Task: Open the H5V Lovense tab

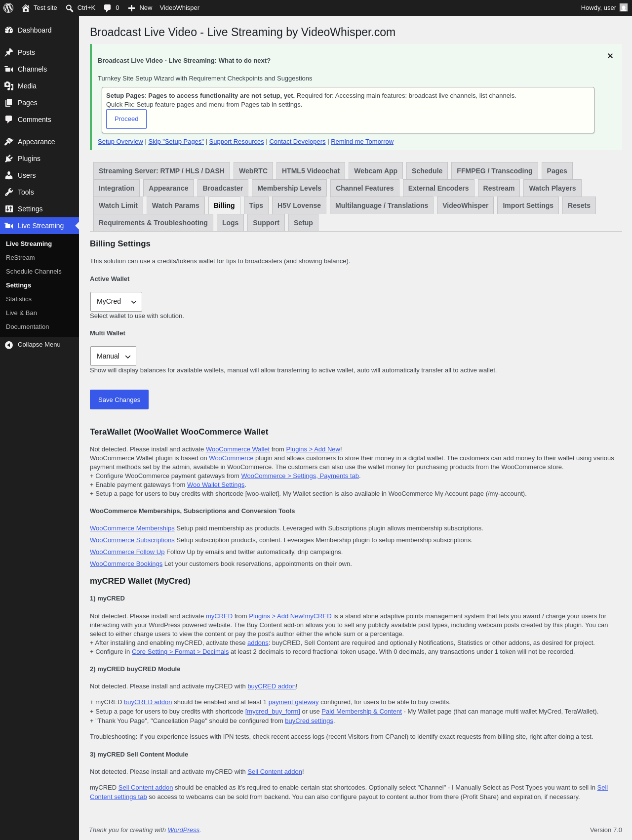Action: [x=299, y=205]
